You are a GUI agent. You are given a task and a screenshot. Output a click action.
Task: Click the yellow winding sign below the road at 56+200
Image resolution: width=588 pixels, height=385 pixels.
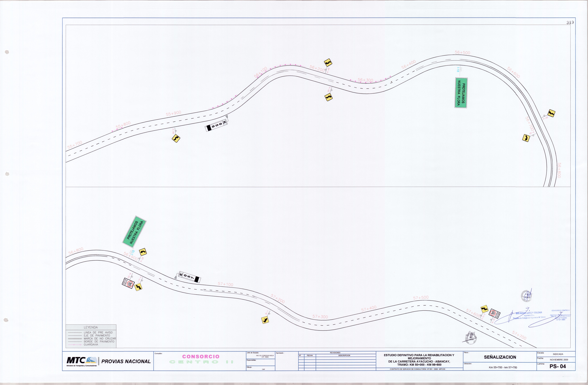pyautogui.click(x=329, y=97)
